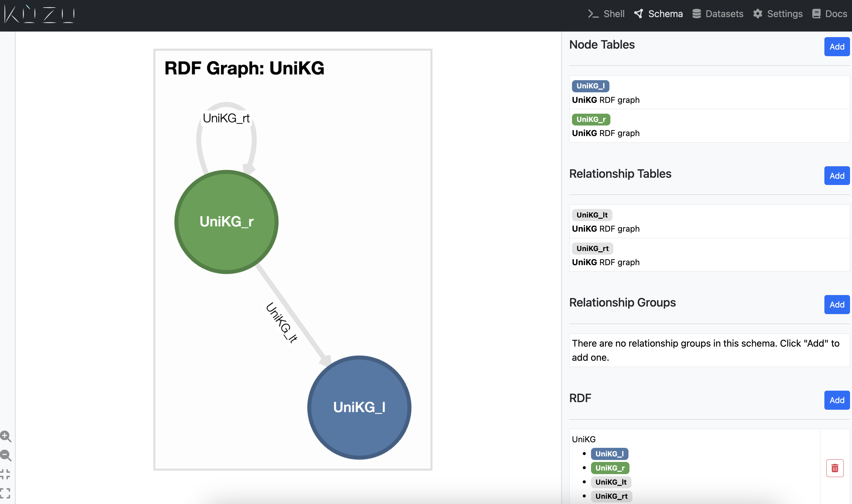Click the fit-to-view compress icon

5,474
